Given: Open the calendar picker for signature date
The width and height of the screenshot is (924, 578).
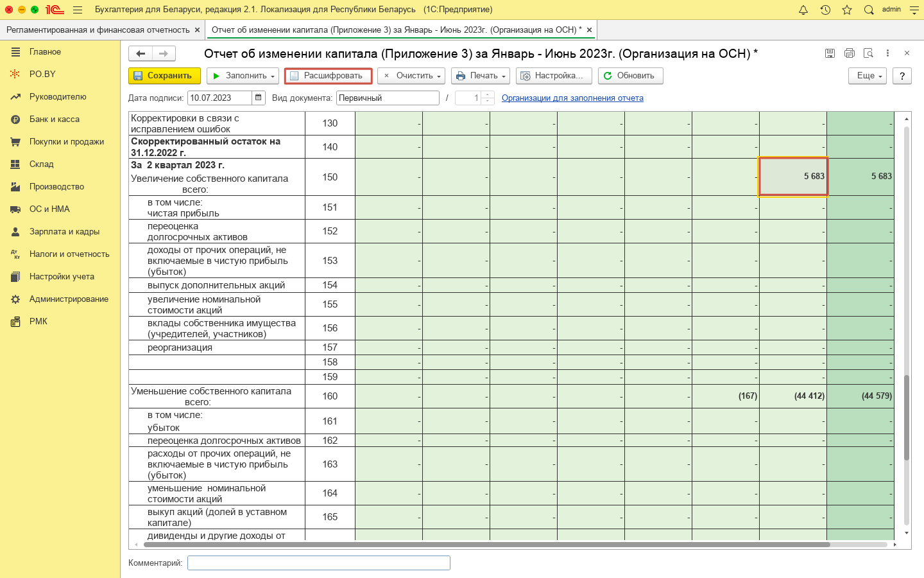Looking at the screenshot, I should point(259,98).
